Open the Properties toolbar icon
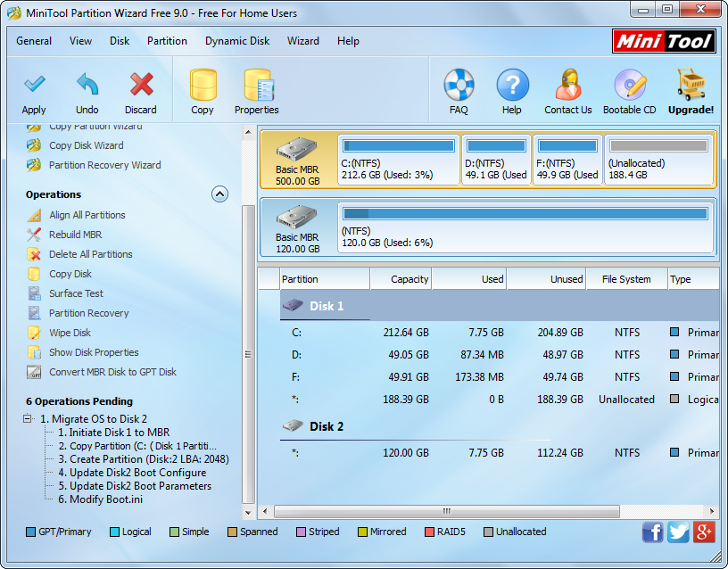728x569 pixels. tap(259, 85)
